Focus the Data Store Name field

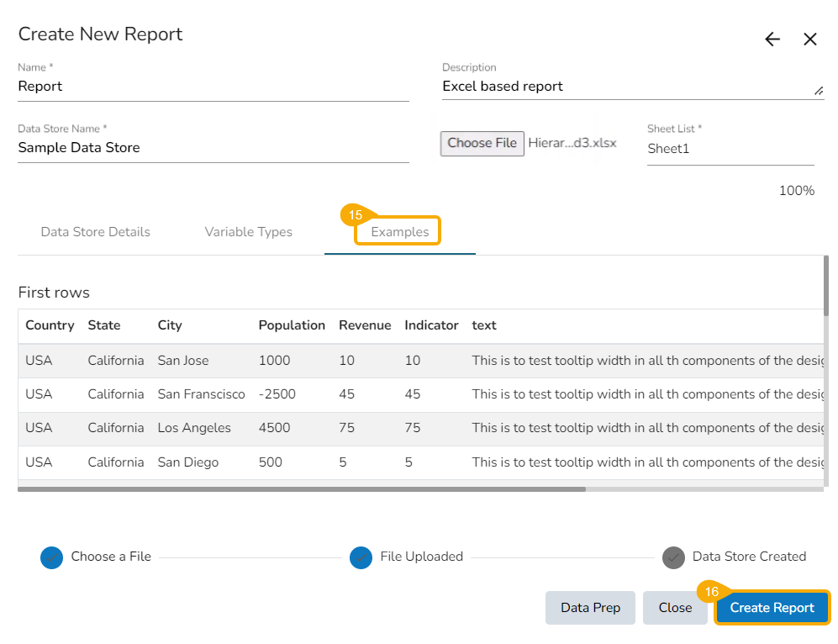click(x=213, y=147)
